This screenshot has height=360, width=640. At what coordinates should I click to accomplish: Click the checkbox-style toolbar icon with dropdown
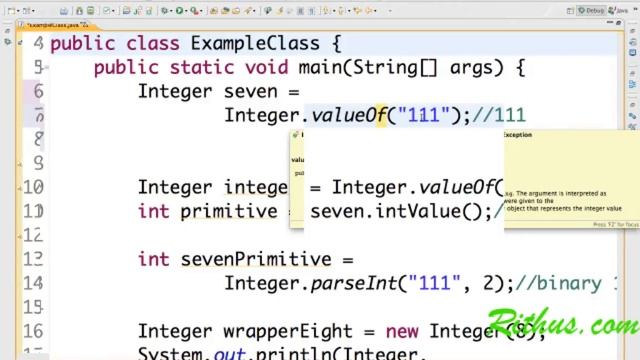[x=107, y=11]
